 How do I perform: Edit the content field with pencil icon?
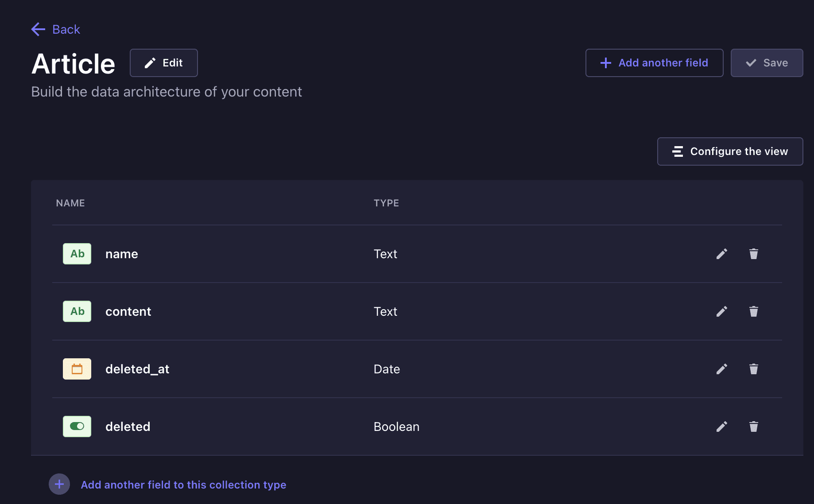click(722, 311)
